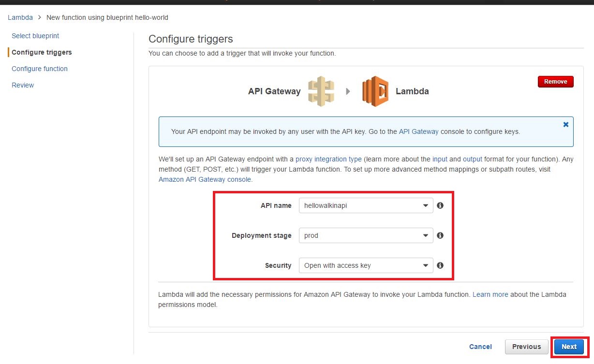Open the Configure function step

click(39, 69)
